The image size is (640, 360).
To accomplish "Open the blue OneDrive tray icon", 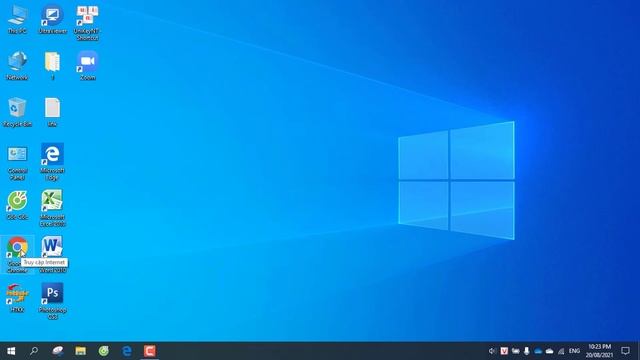I will [538, 351].
